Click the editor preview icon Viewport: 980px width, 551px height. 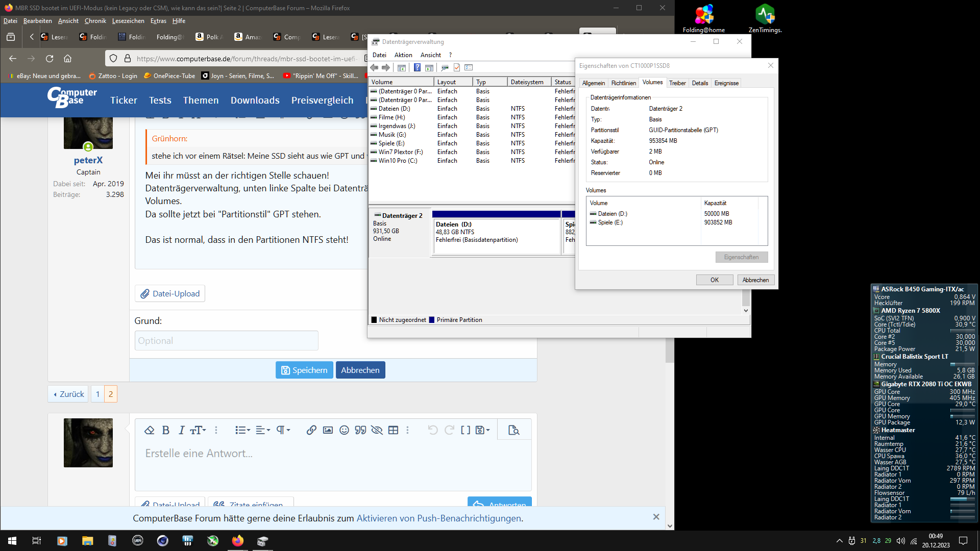tap(514, 430)
